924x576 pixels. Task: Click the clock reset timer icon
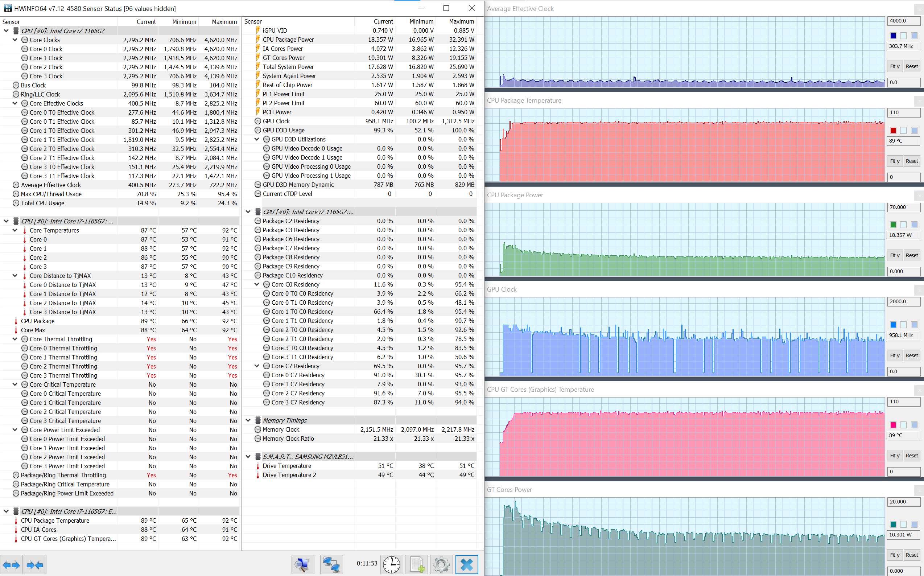(392, 564)
